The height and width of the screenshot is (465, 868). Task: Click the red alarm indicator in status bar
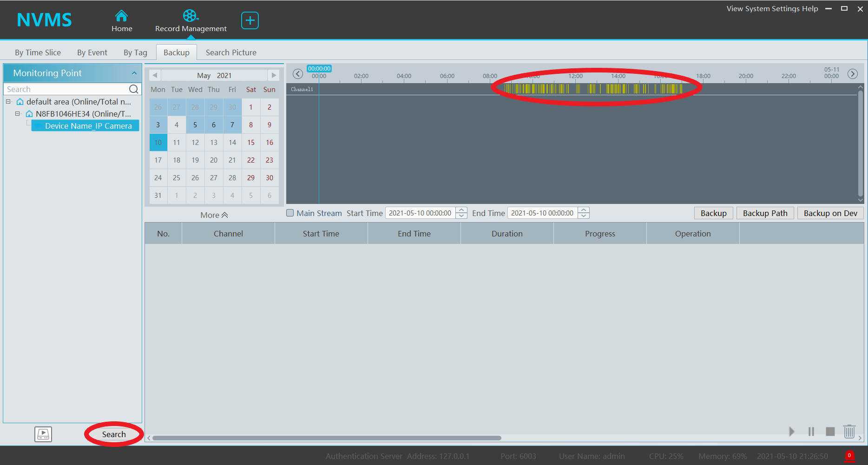click(x=849, y=456)
